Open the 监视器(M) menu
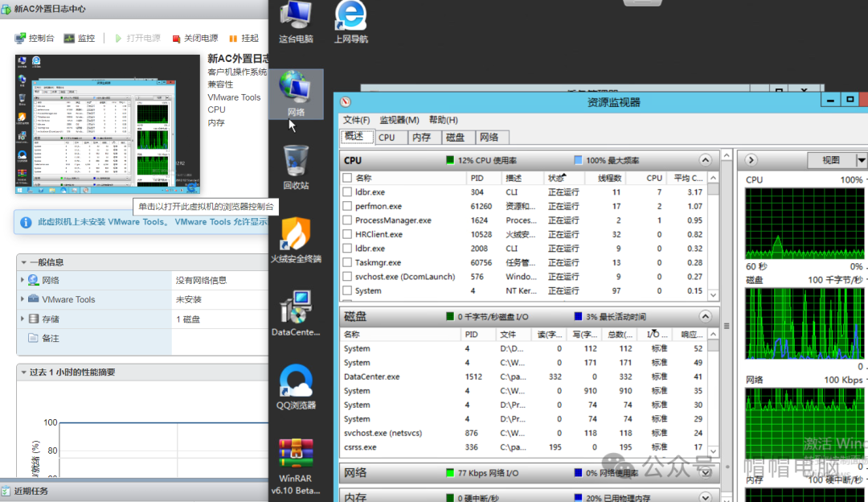The height and width of the screenshot is (502, 868). point(399,120)
